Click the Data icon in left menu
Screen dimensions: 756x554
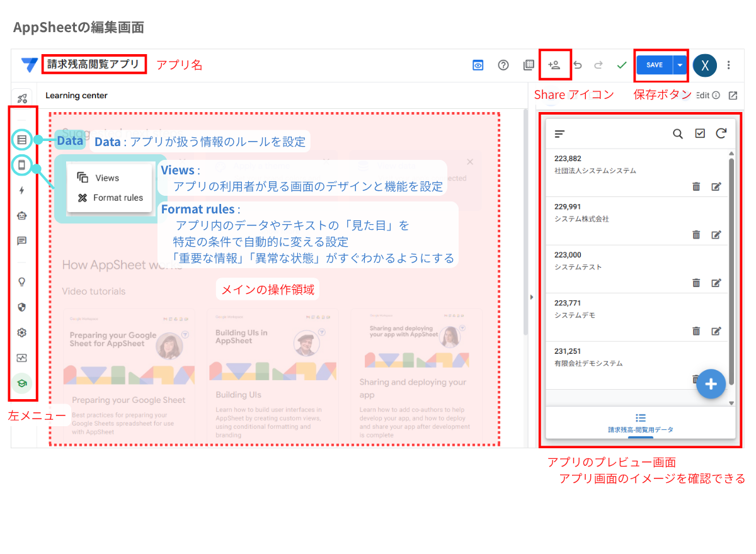[x=22, y=140]
